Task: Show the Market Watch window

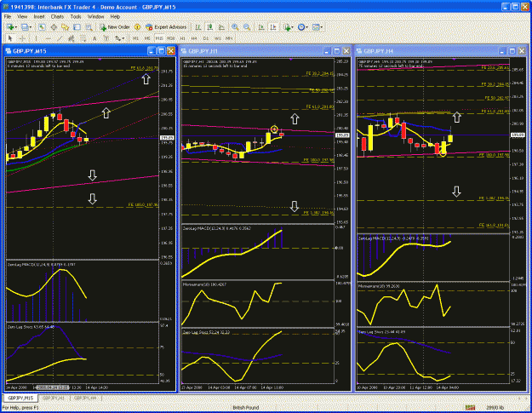Action: pyautogui.click(x=42, y=27)
